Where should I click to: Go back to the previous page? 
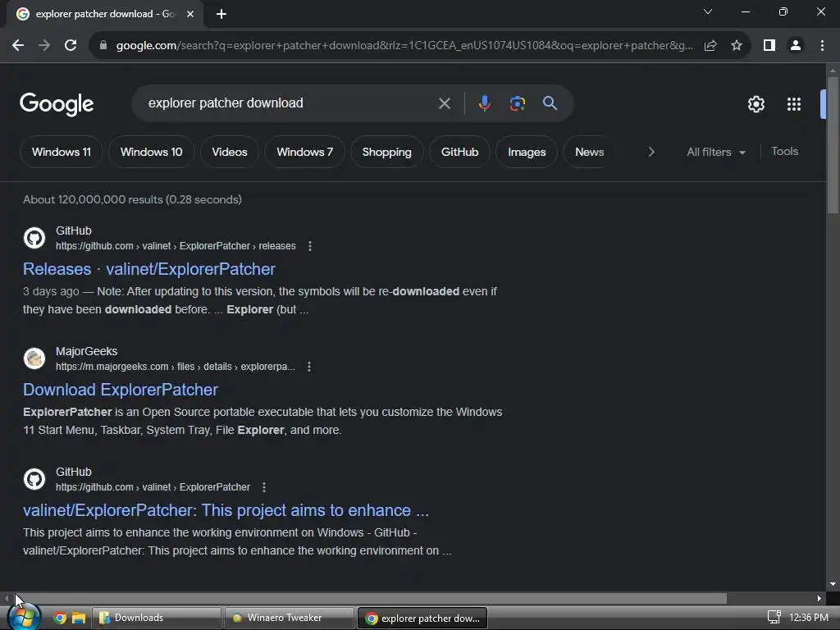(x=18, y=46)
